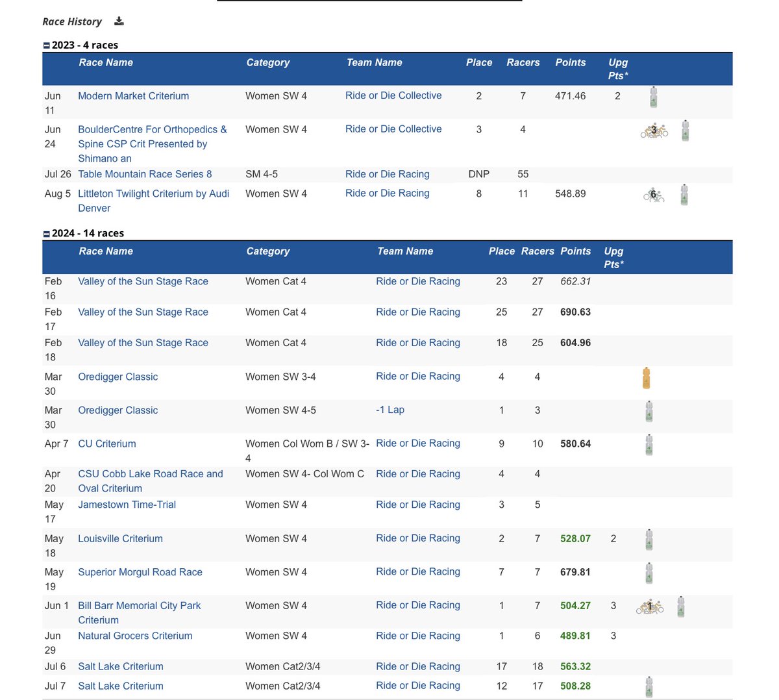Click the Race History heading
The height and width of the screenshot is (700, 779).
72,21
